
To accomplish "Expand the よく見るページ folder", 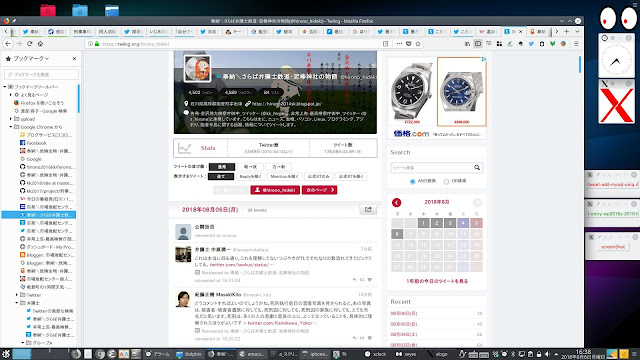I will click(x=11, y=95).
